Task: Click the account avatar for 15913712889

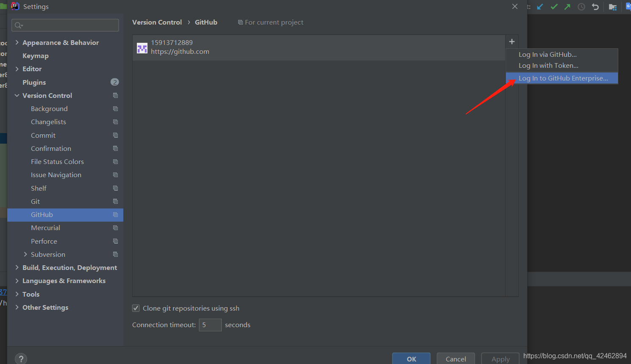Action: pyautogui.click(x=142, y=48)
